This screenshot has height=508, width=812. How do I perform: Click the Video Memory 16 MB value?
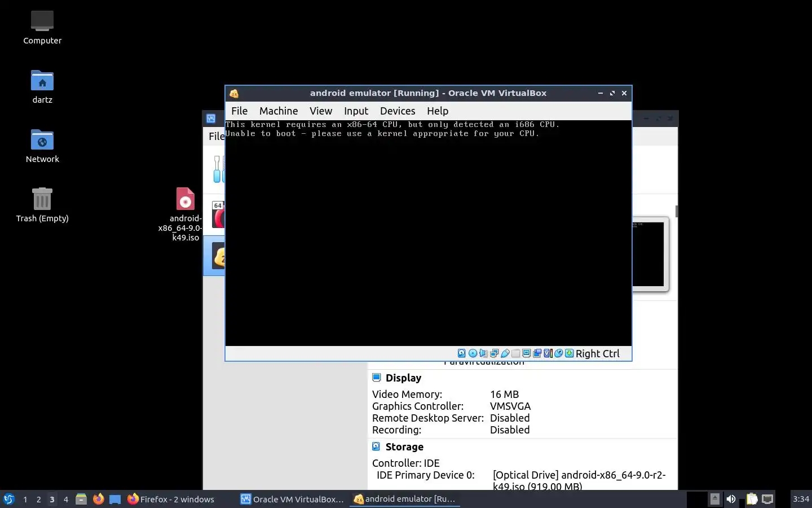click(504, 395)
